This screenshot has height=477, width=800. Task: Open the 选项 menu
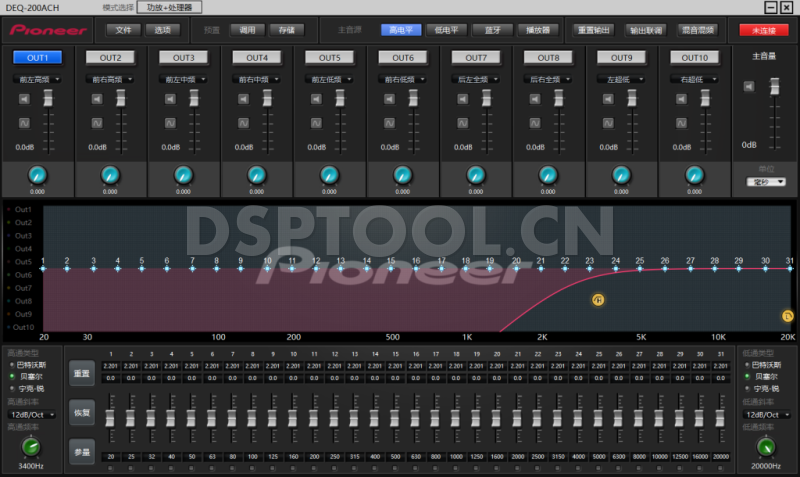click(x=163, y=30)
